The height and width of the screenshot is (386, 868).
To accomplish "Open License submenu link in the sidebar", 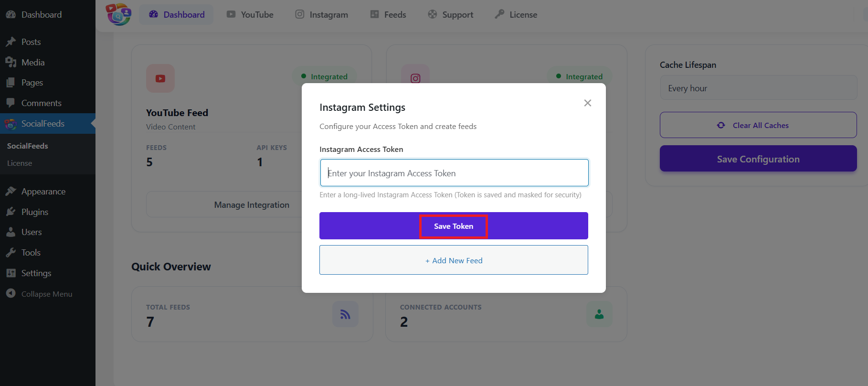I will pyautogui.click(x=20, y=163).
